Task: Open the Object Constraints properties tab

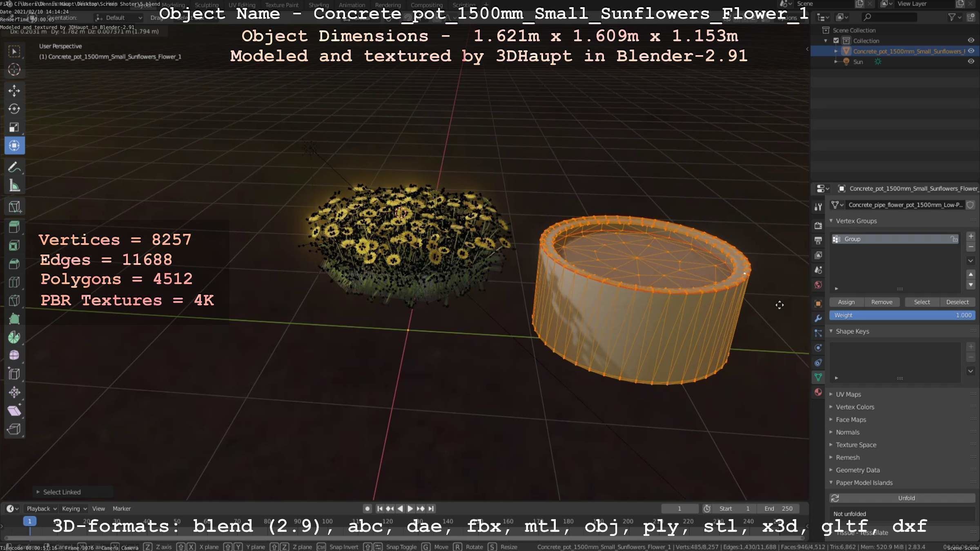Action: point(818,362)
